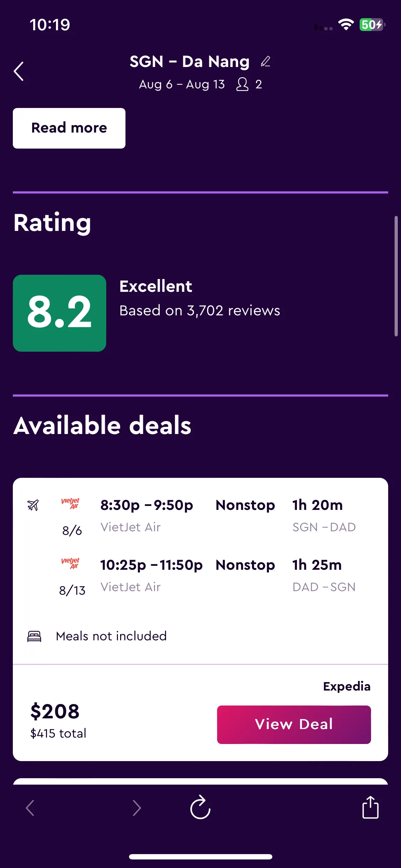Tap the Aug 6 – Aug 13 dates
401x868 pixels.
(x=182, y=84)
